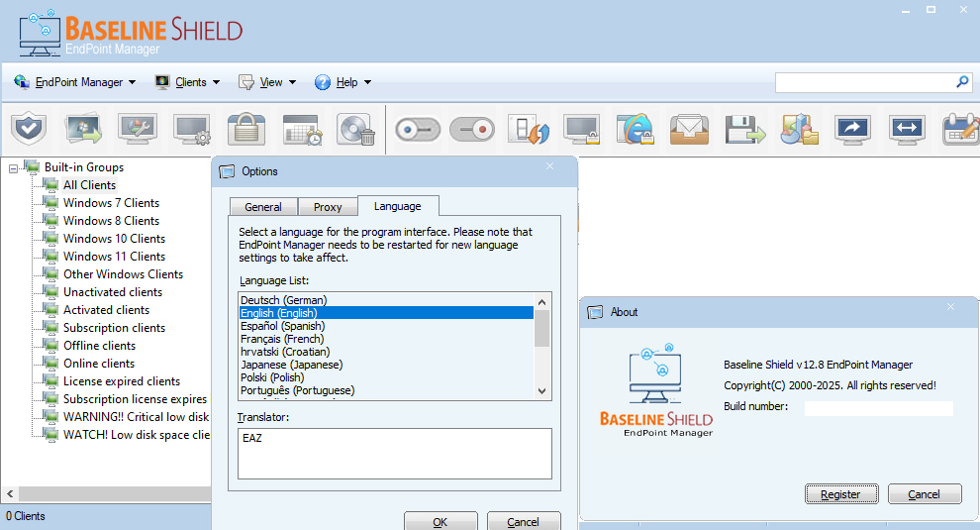This screenshot has width=980, height=530.
Task: Click in the search input field
Action: [865, 82]
